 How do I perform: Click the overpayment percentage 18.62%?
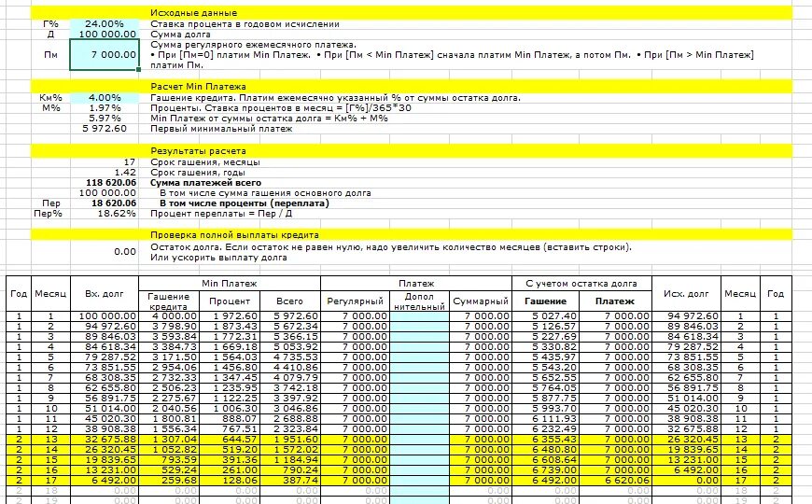(105, 214)
